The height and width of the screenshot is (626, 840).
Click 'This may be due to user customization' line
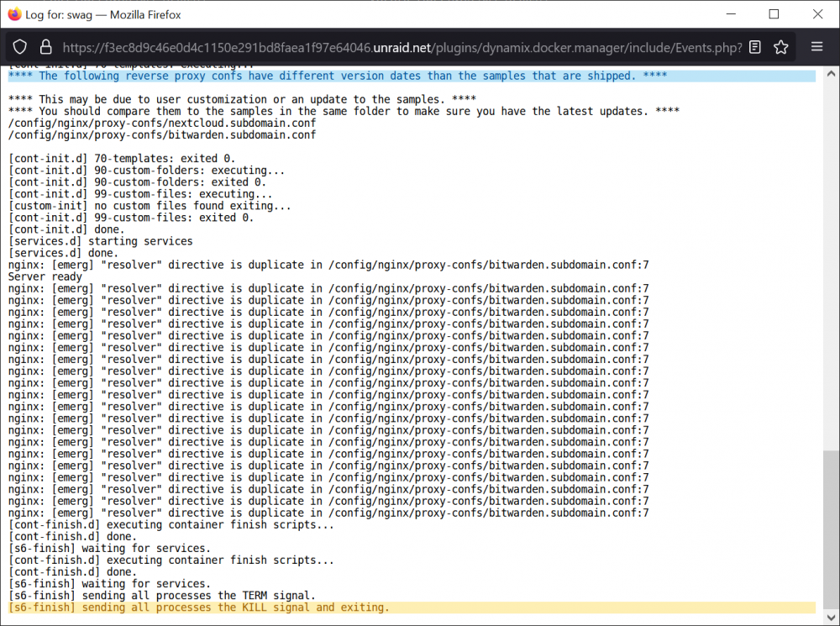coord(242,100)
